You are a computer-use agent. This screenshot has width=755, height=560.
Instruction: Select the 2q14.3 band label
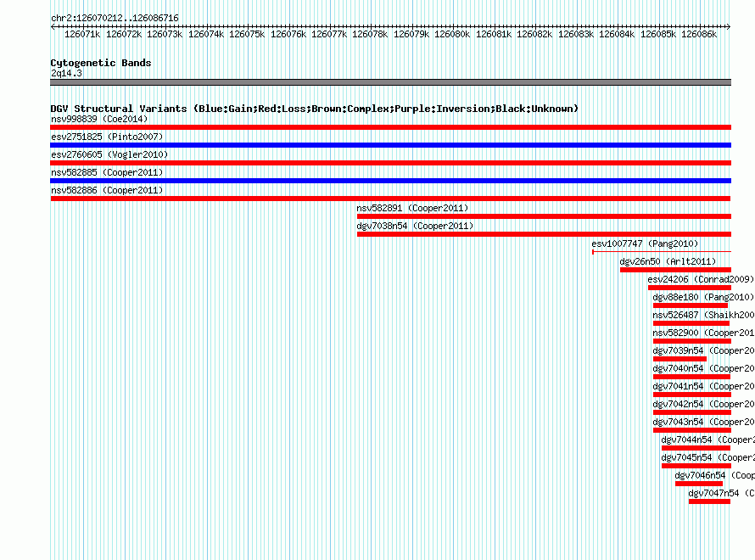coord(66,73)
